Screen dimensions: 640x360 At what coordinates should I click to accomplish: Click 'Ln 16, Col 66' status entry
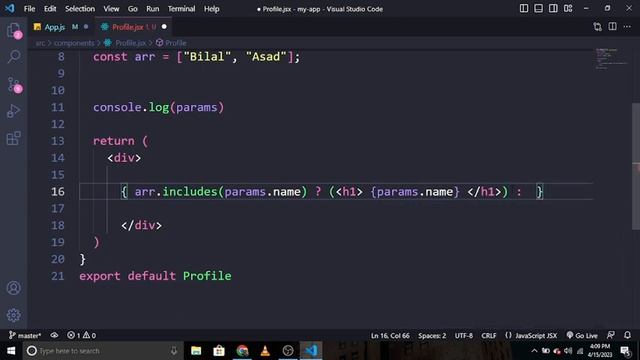(x=390, y=336)
